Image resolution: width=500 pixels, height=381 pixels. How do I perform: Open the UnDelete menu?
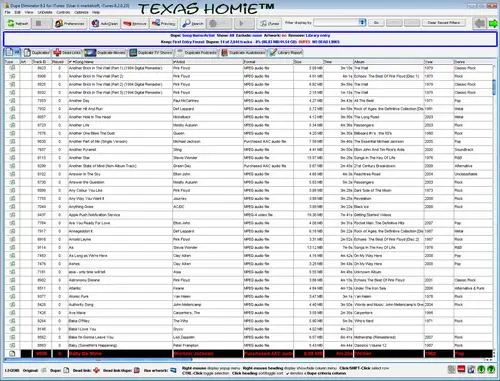pos(45,12)
